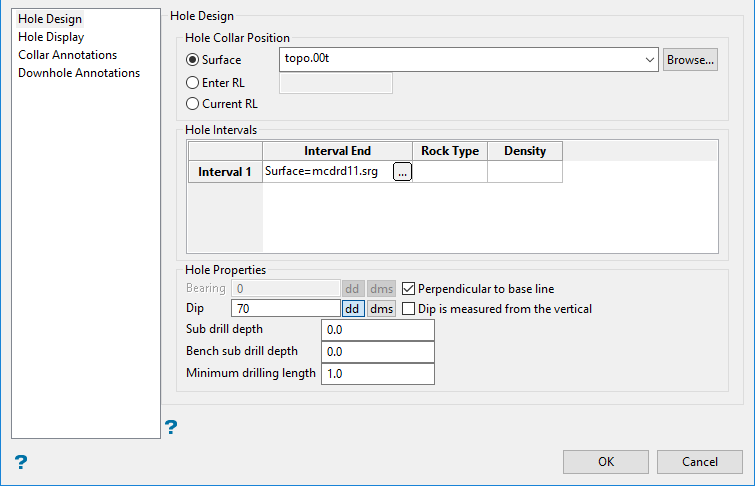Go to Downhole Annotations page
Screen dimensions: 755x486
79,73
